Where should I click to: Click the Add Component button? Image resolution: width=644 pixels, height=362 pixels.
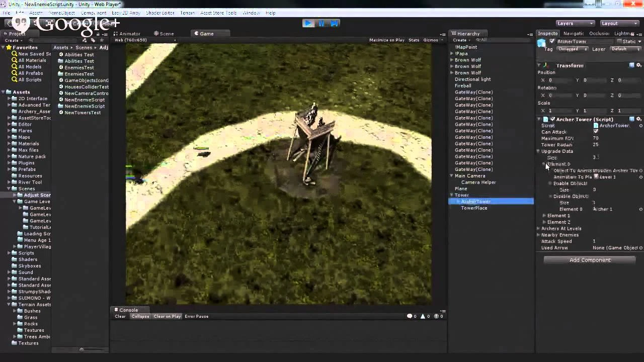point(590,260)
